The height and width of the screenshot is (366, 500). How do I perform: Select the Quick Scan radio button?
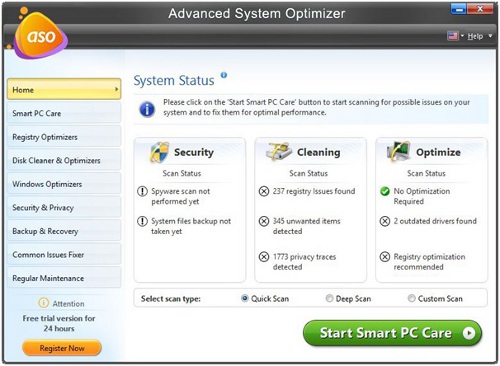[244, 298]
